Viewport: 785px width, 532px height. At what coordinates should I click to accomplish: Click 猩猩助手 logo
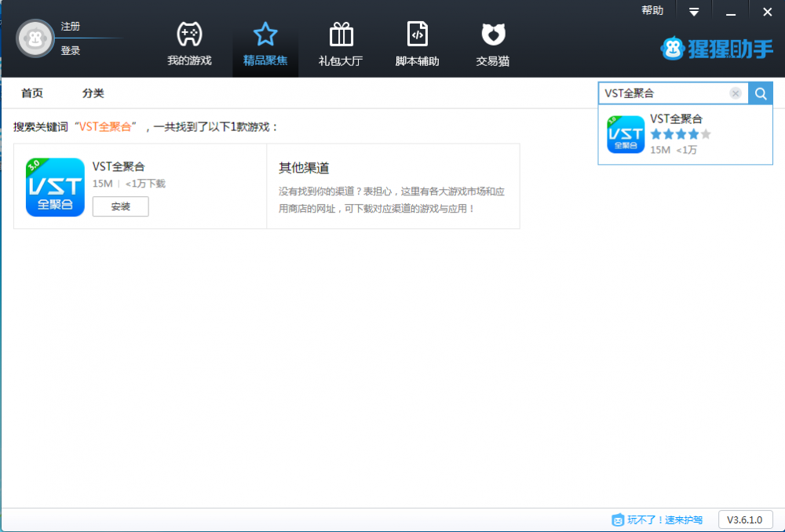pyautogui.click(x=717, y=49)
